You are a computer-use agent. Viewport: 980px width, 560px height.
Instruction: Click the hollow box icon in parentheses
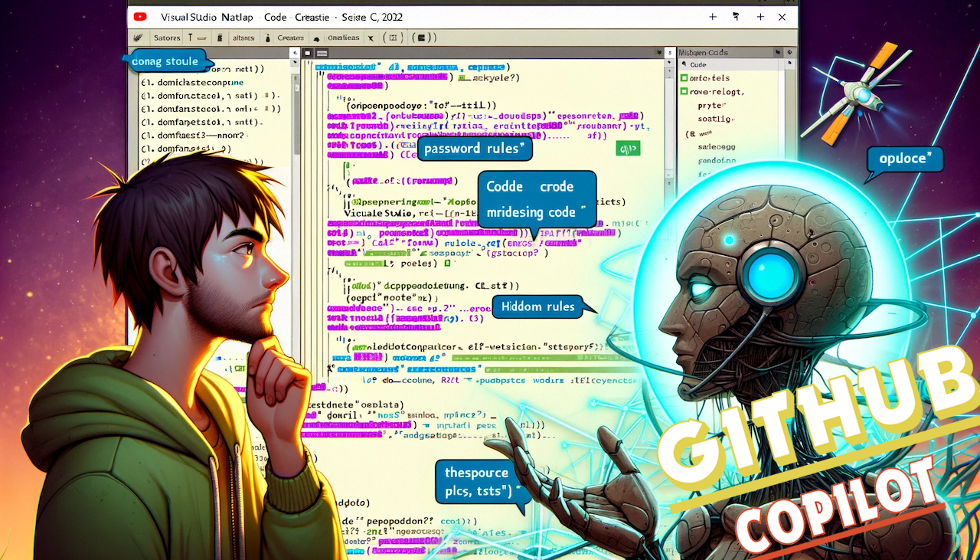[x=393, y=38]
